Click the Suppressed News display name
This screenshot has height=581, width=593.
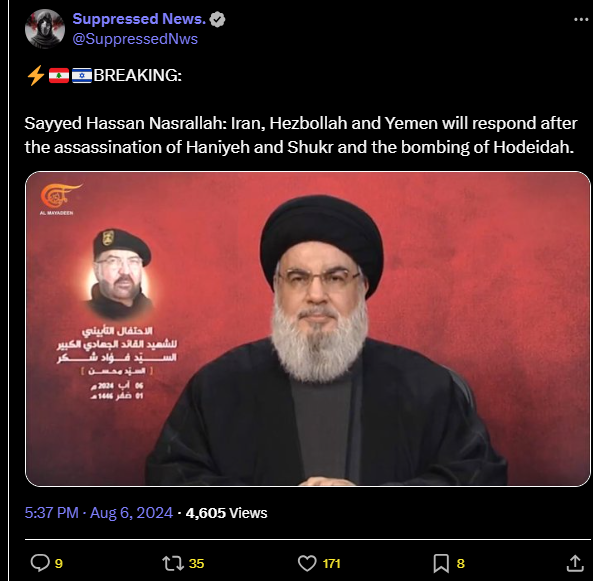139,19
